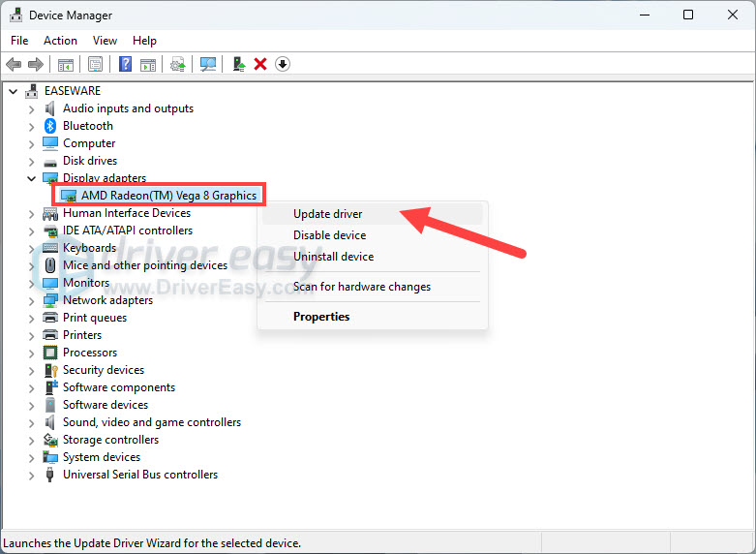Click the Show/Hide console tree icon
This screenshot has height=554, width=756.
[x=66, y=64]
